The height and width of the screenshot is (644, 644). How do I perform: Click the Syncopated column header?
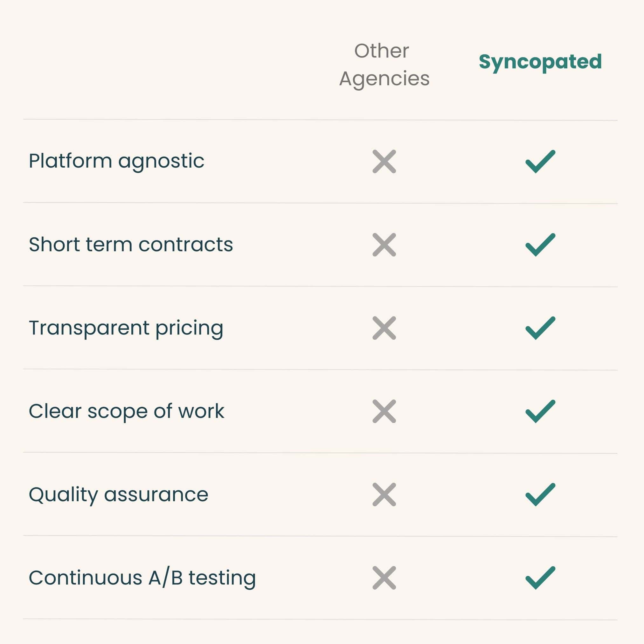pos(540,62)
